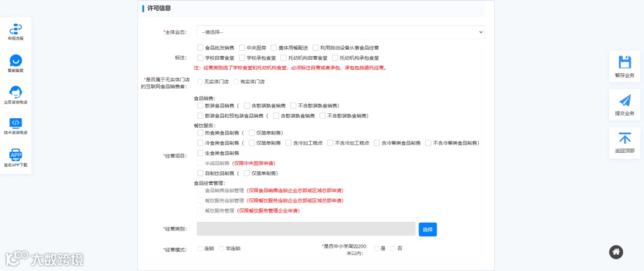Click the 业务咨询电话 headset icon
The image size is (644, 271).
tap(16, 92)
